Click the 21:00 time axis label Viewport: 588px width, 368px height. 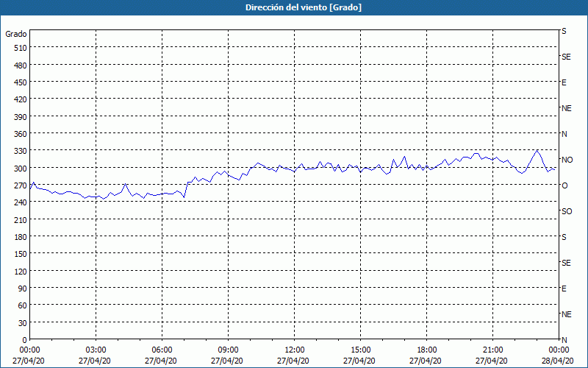[492, 350]
